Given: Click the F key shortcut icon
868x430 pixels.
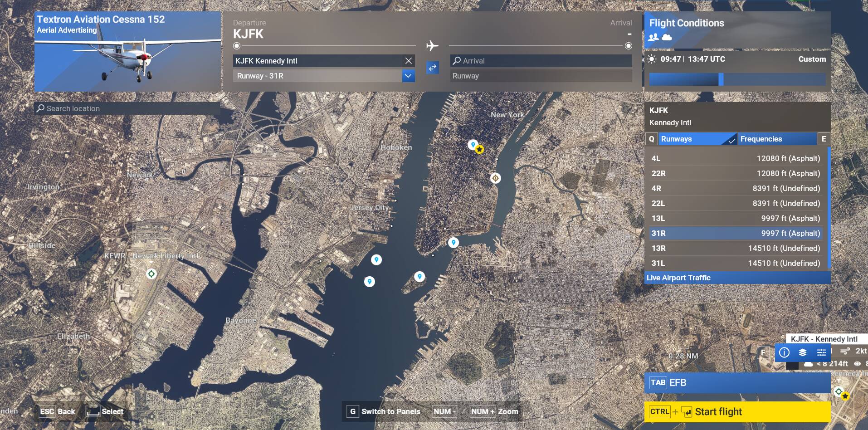Looking at the screenshot, I should (x=763, y=352).
